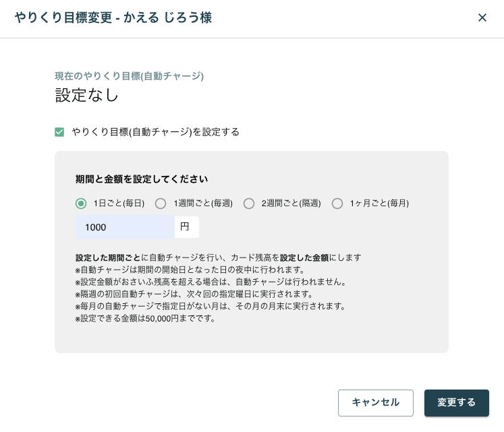The image size is (504, 432).
Task: Select the 2週間ごと(隔週) radio button
Action: point(248,204)
